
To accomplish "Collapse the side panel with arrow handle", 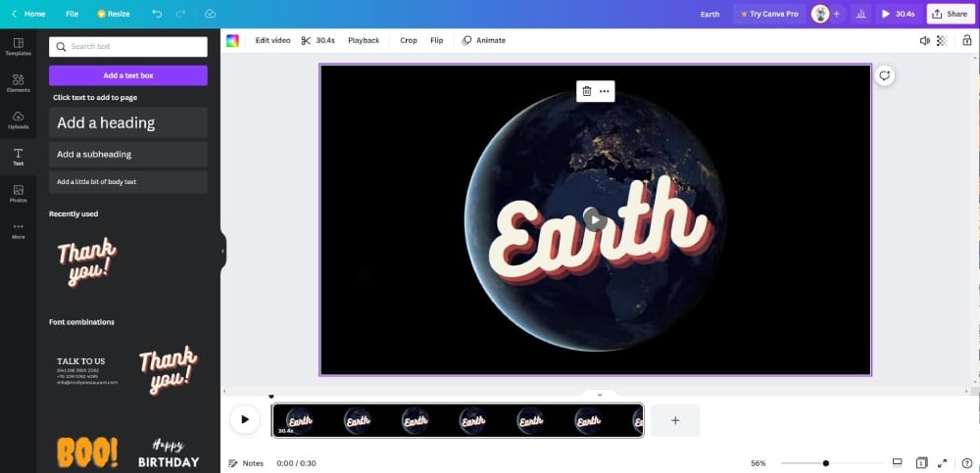I will click(x=223, y=251).
